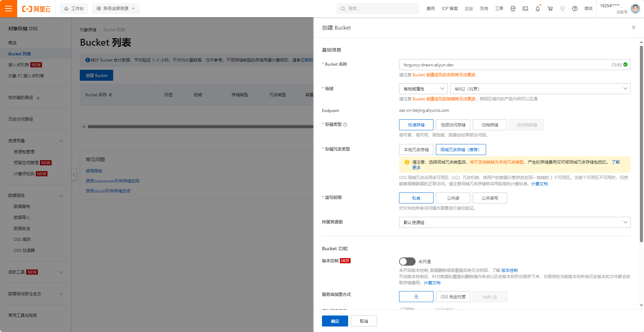
Task: Click the bucket table horizontal scrollbar
Action: [201, 126]
